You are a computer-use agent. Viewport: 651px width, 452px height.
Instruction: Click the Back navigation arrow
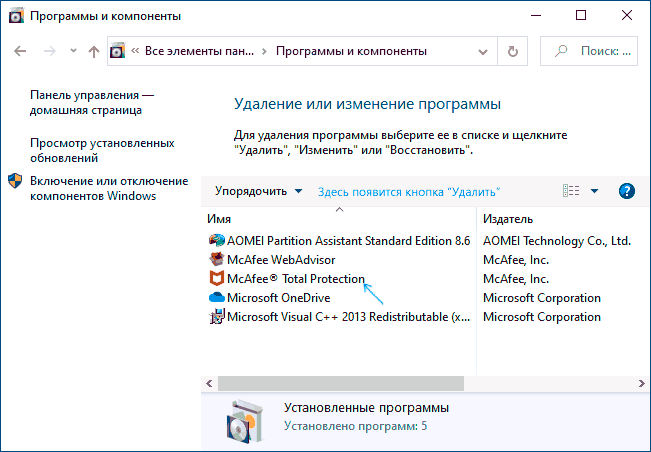20,51
